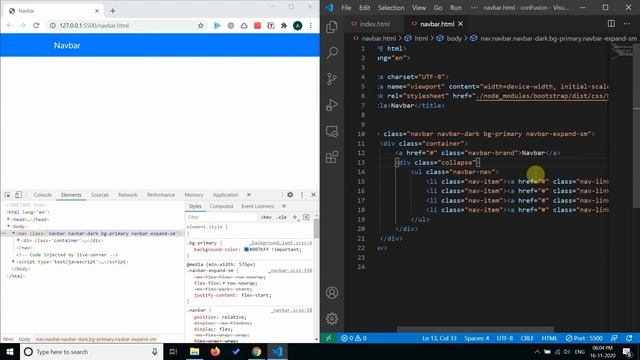
Task: Click the Windows search box
Action: (91, 351)
